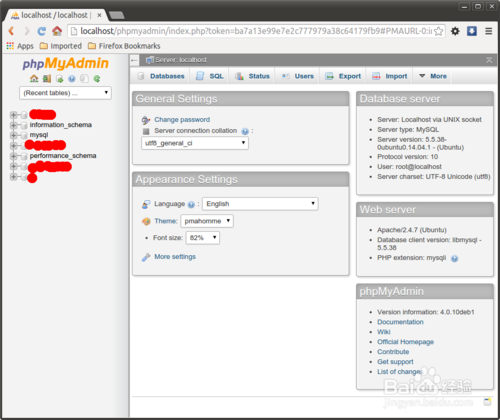Click the Theme palette icon

point(146,221)
